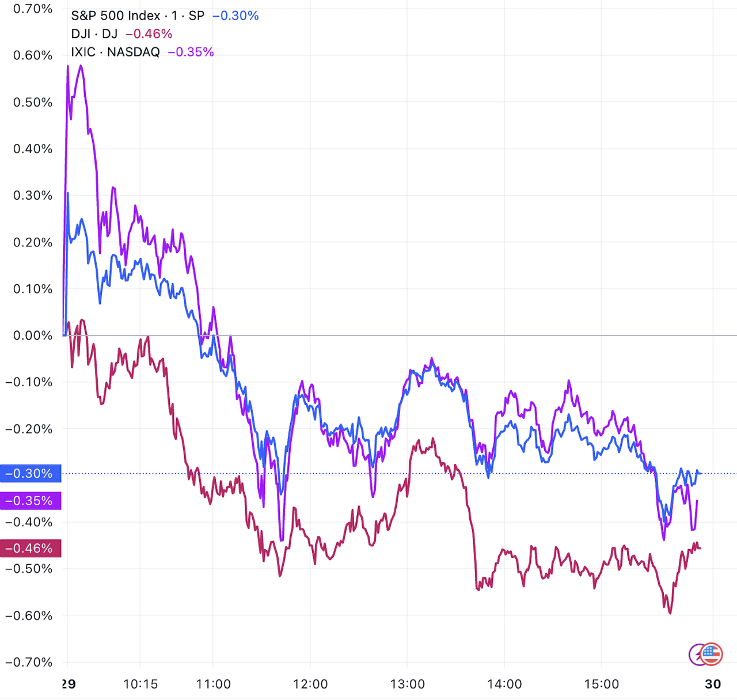Click the US flag event icon

click(712, 654)
